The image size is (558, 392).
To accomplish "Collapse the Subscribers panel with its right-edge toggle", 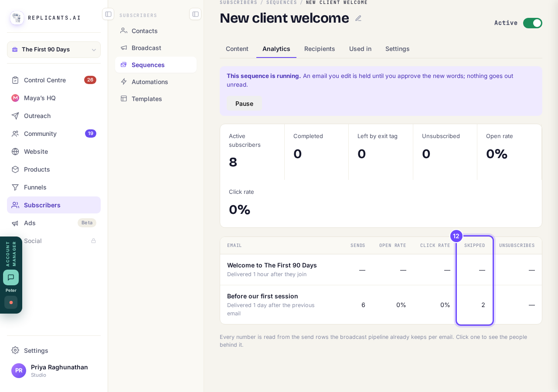I will [195, 14].
